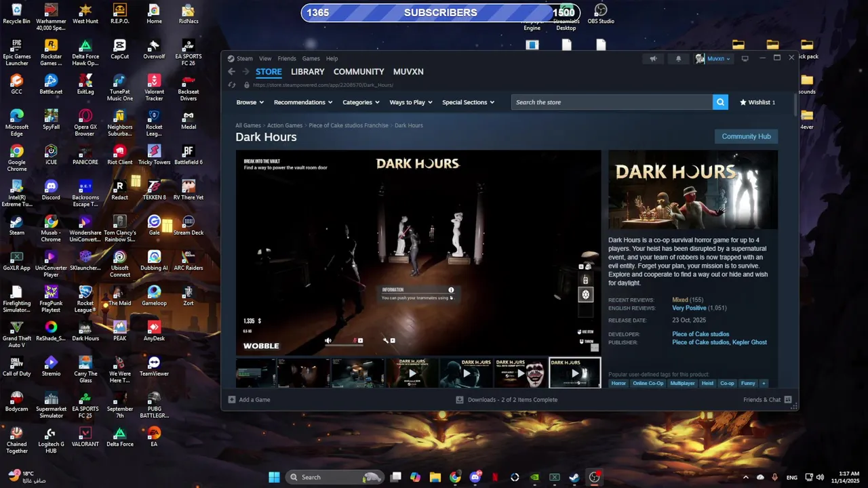Select the Dark Hours desktop shortcut
This screenshot has height=488, width=868.
coord(85,331)
